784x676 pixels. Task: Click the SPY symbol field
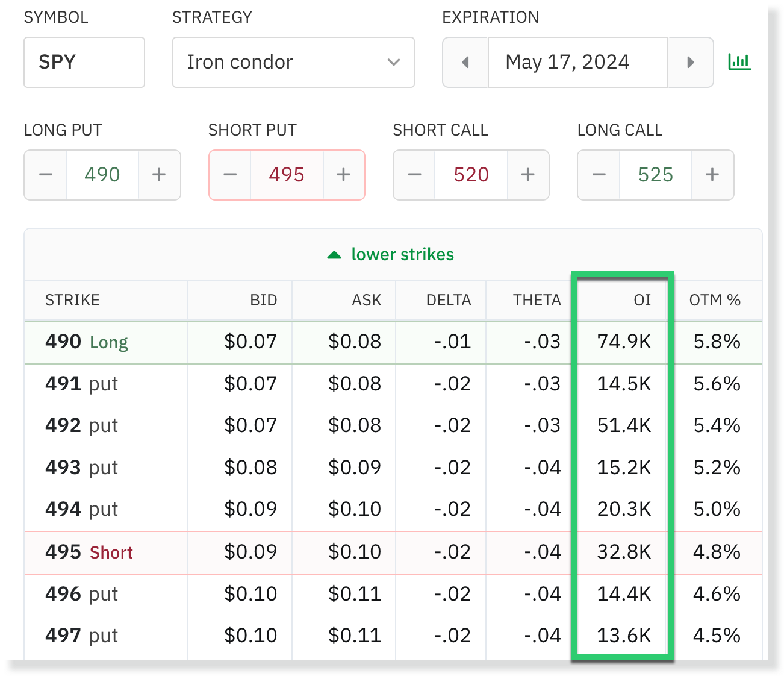tap(84, 62)
